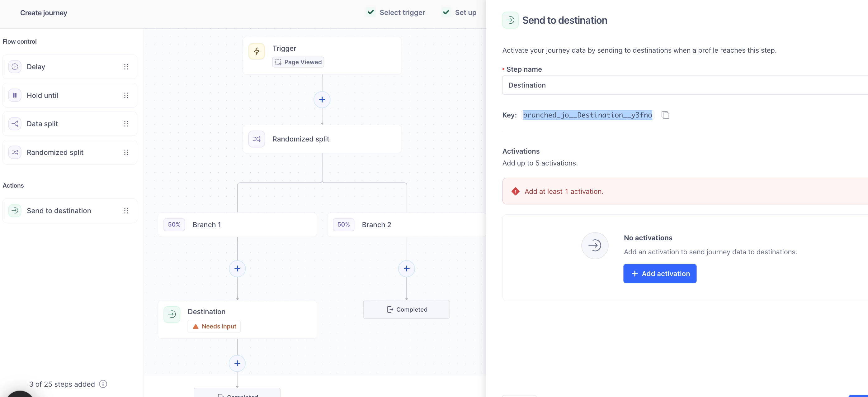Screen dimensions: 868x397
Task: Grab the Randomized split drag handle
Action: (126, 152)
